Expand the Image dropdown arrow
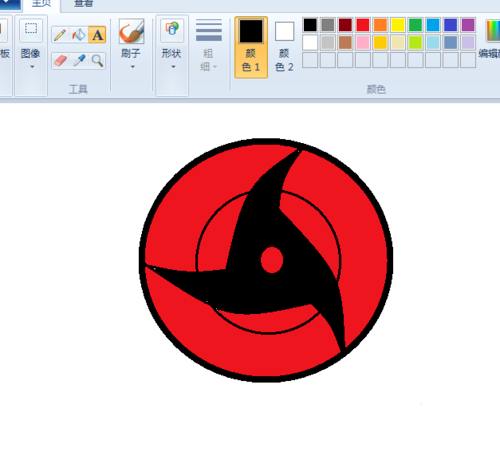Screen dimensions: 500x450 click(32, 67)
